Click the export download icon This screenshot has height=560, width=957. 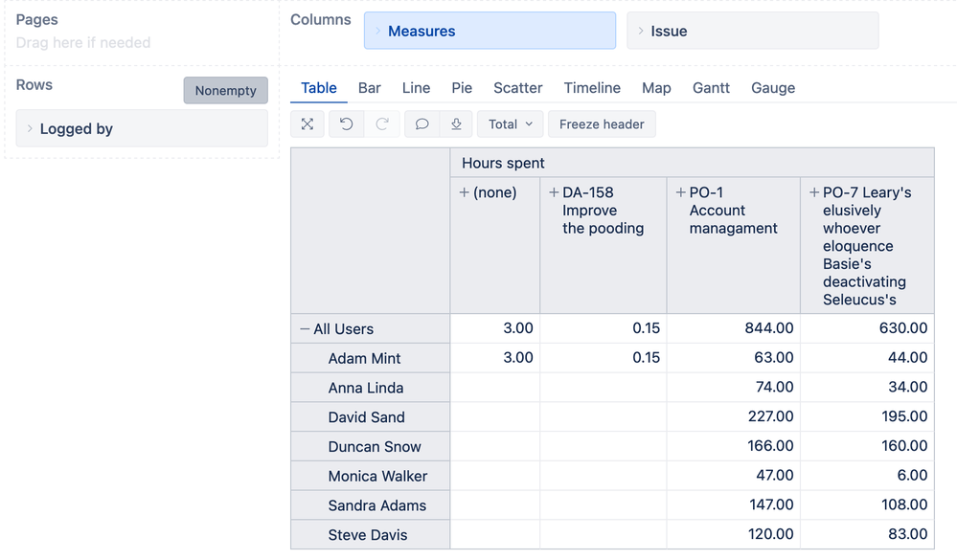(x=456, y=124)
